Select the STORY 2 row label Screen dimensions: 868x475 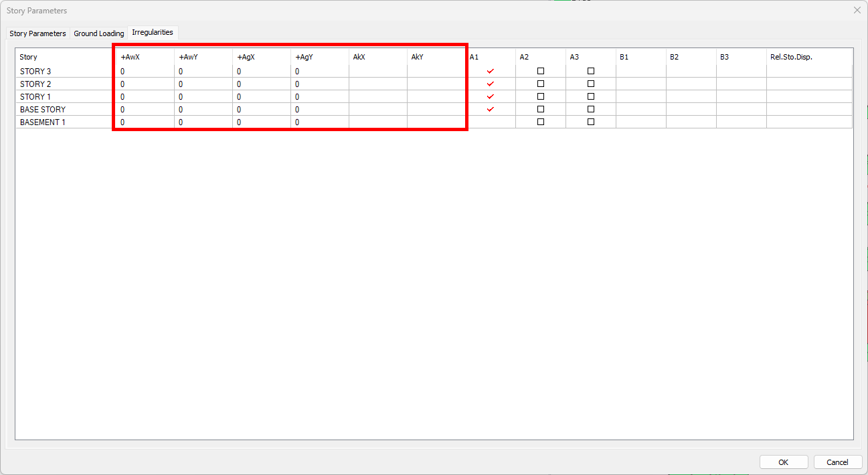pos(35,84)
